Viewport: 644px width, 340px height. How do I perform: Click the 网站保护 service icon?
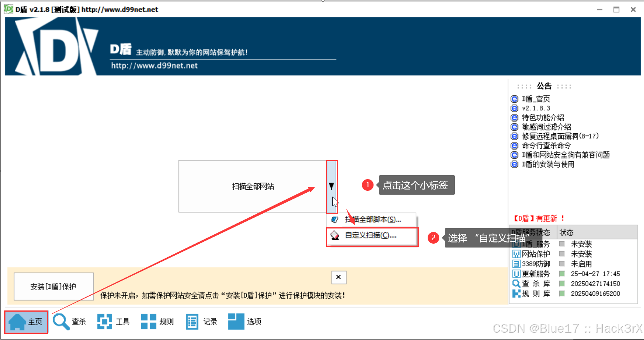(516, 254)
